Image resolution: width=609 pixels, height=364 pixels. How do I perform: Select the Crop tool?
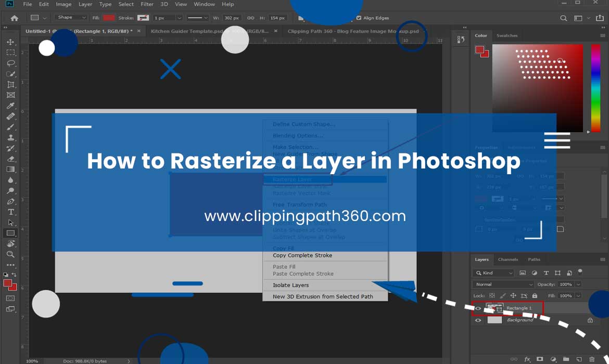coord(10,84)
